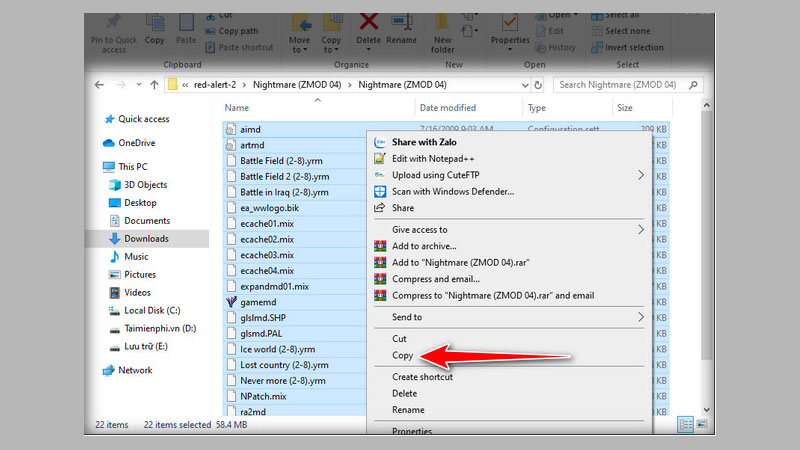Click Copy path in Clipboard group
Screen dimensions: 800x450
[x=236, y=31]
